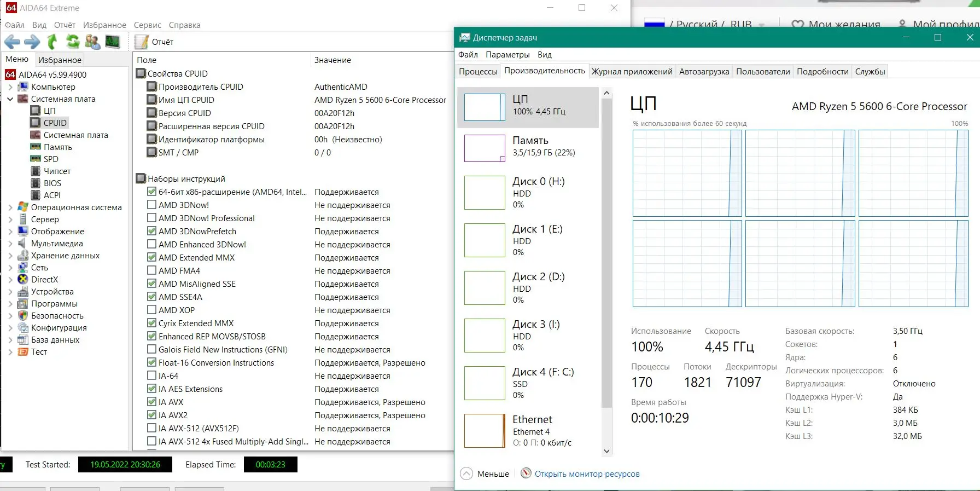Expand the Операционная система tree node
This screenshot has height=491, width=980.
(10, 207)
